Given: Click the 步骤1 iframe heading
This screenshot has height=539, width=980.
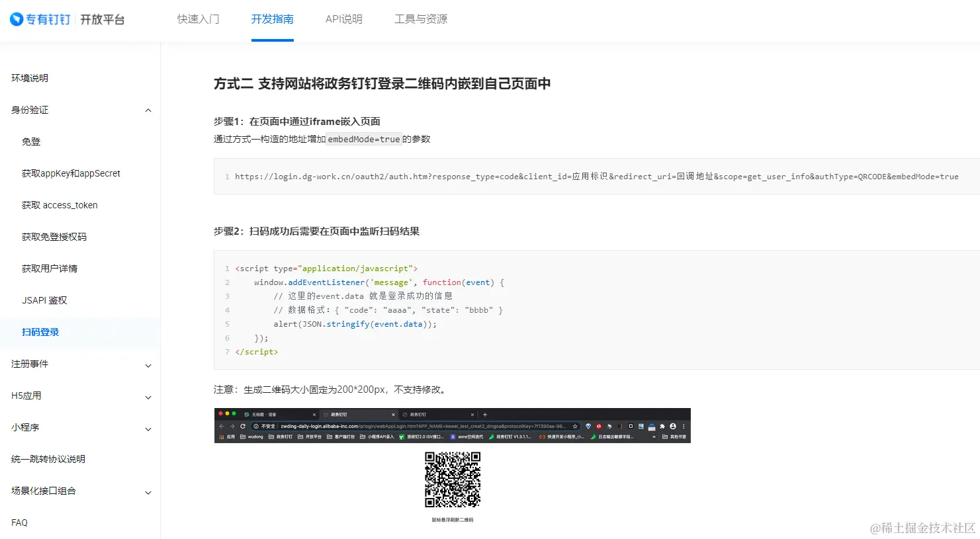Looking at the screenshot, I should 297,121.
